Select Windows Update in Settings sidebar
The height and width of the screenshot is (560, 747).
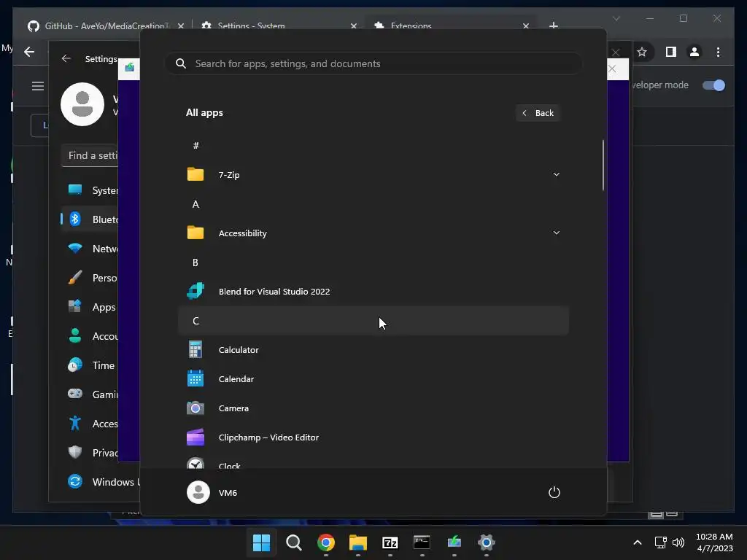pyautogui.click(x=101, y=482)
